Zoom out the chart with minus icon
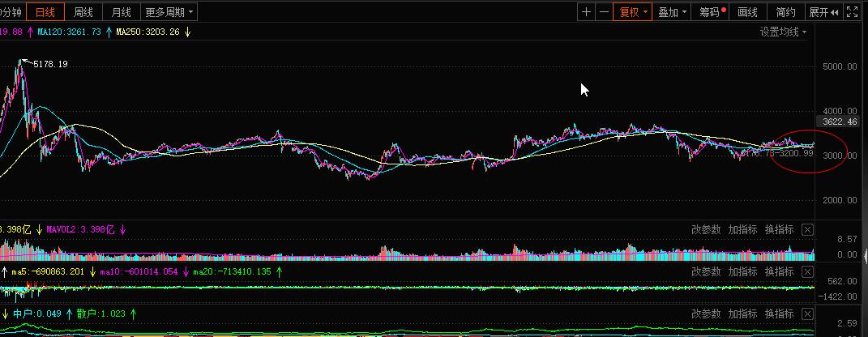 click(x=604, y=11)
